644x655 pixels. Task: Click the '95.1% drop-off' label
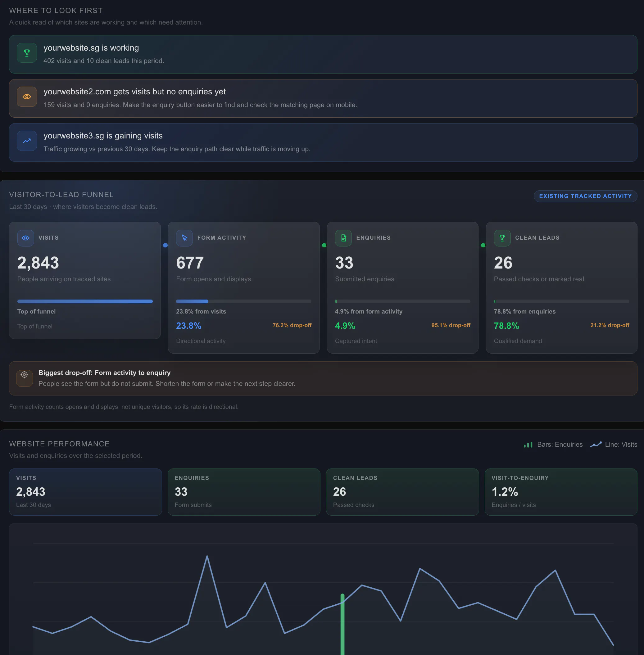pos(451,325)
